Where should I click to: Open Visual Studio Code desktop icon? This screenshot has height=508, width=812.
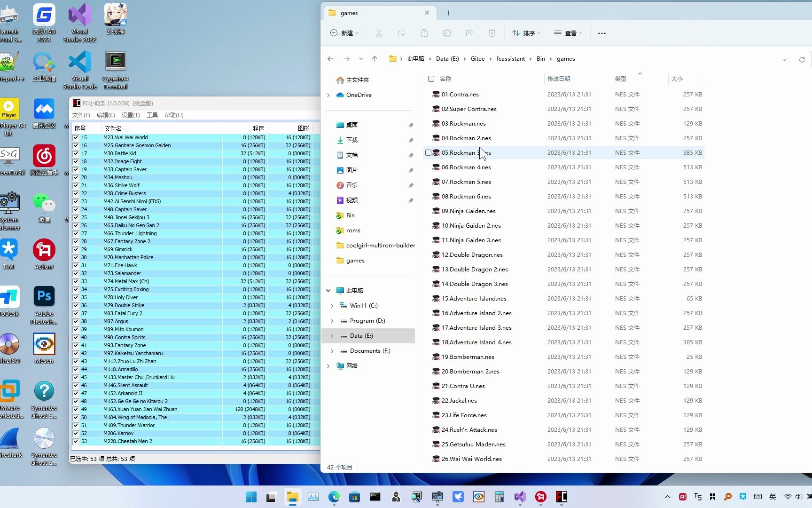pos(79,70)
